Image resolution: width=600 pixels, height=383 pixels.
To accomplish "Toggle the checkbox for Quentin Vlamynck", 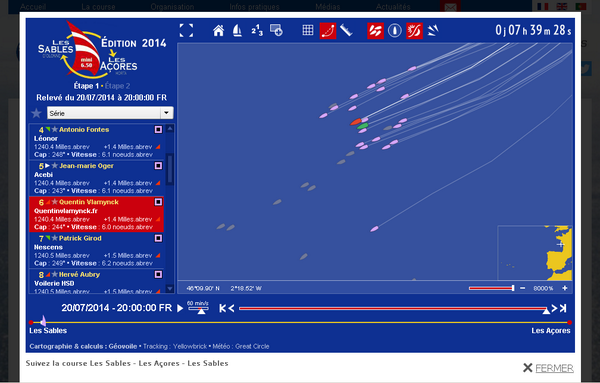I will click(158, 202).
